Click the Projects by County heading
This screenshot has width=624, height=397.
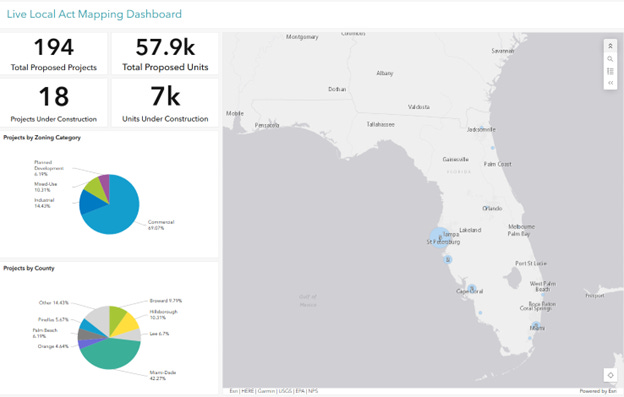click(x=29, y=268)
